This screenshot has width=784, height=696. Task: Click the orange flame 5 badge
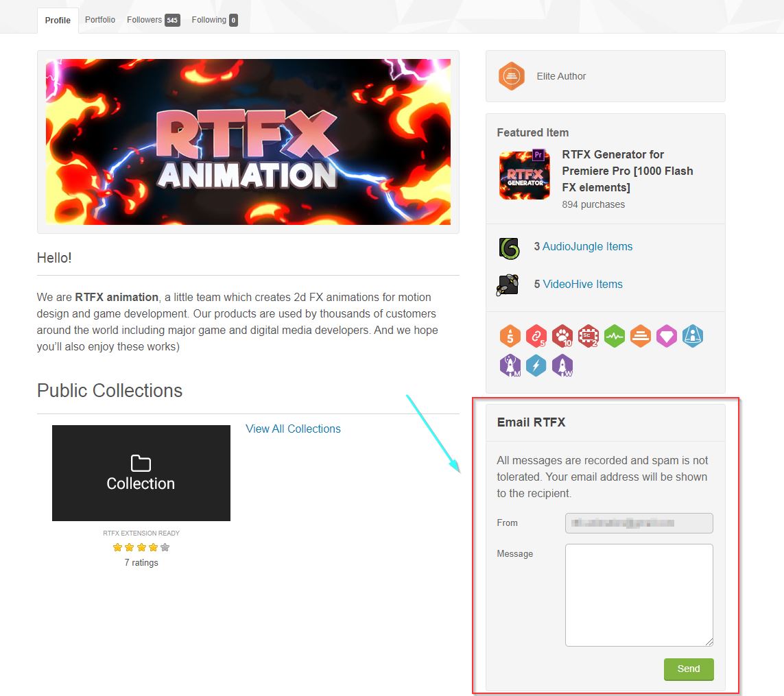510,336
